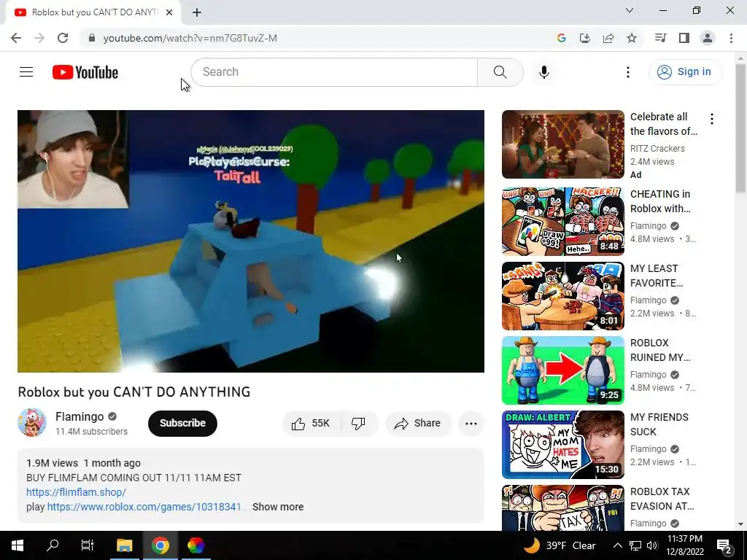Reload the YouTube page

[x=63, y=38]
